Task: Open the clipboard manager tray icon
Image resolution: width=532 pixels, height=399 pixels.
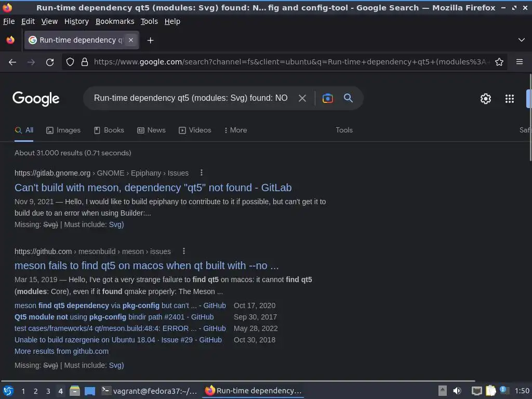Action: [x=490, y=391]
